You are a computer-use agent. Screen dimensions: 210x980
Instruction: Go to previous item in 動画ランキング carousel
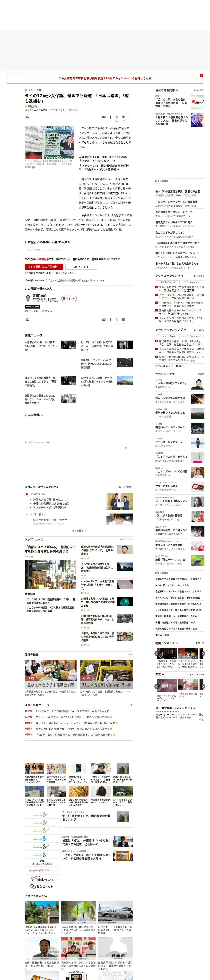[157, 654]
